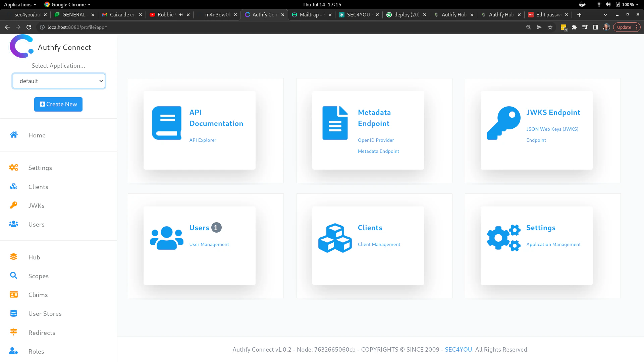The width and height of the screenshot is (644, 362).
Task: Click the User Stores database icon
Action: [x=13, y=313]
